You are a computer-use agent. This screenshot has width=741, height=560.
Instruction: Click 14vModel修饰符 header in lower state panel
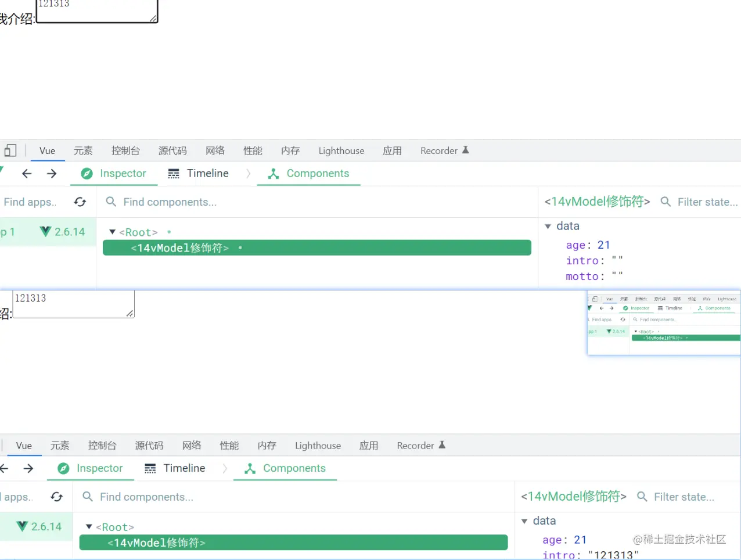pos(574,497)
